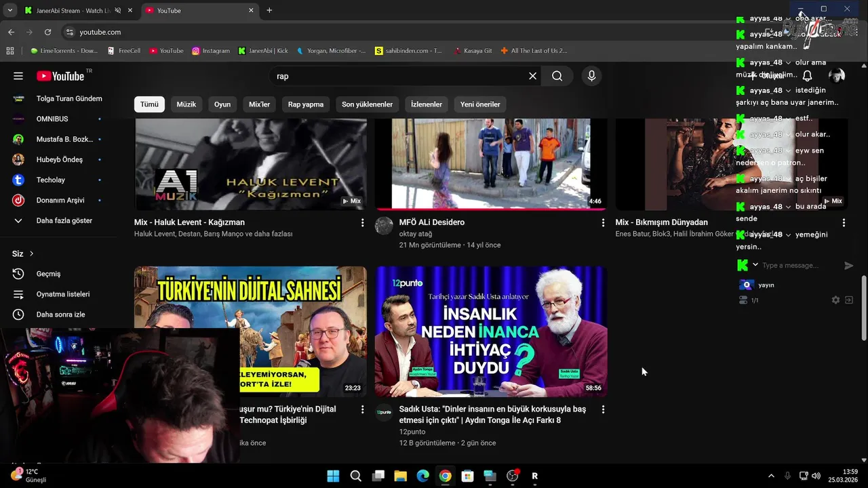
Task: Open MFÖ ALi Desidero video thumbnail
Action: (x=491, y=164)
